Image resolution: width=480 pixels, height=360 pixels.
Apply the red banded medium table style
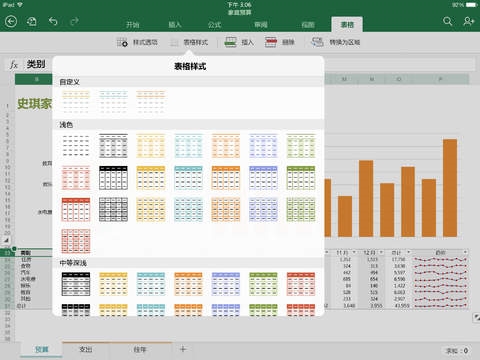pyautogui.click(x=301, y=284)
